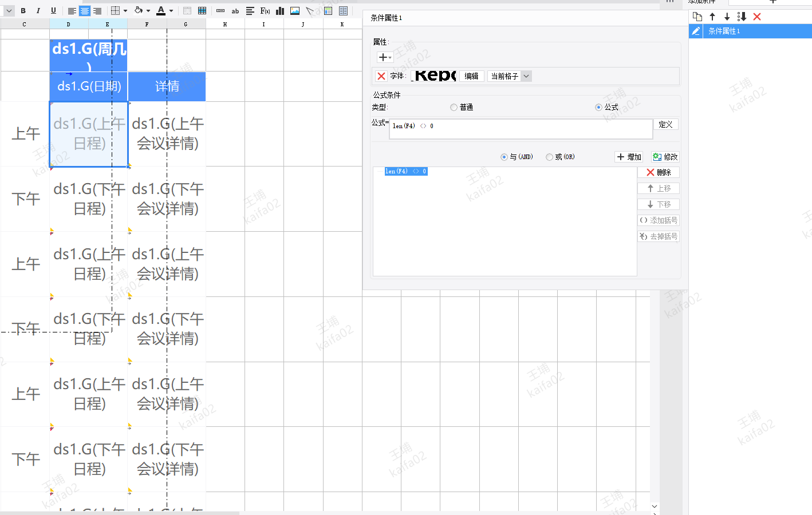The image size is (812, 515).
Task: Click the 添加括号 button
Action: (x=659, y=220)
